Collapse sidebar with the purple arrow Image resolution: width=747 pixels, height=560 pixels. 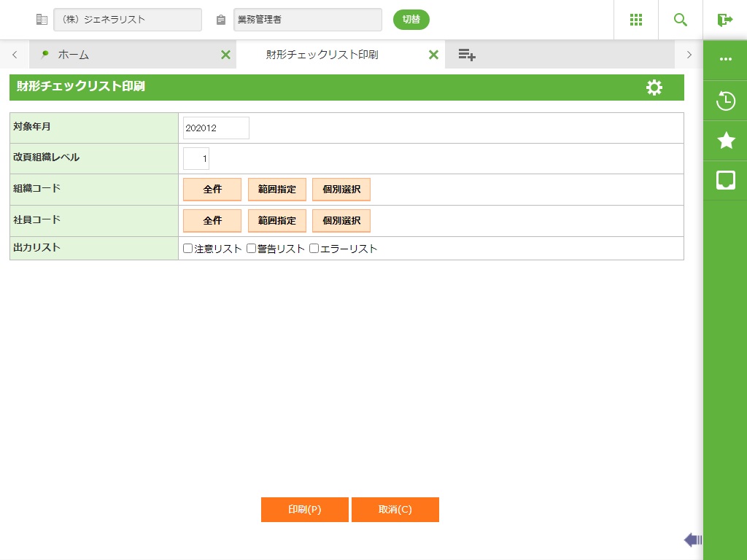(x=692, y=540)
